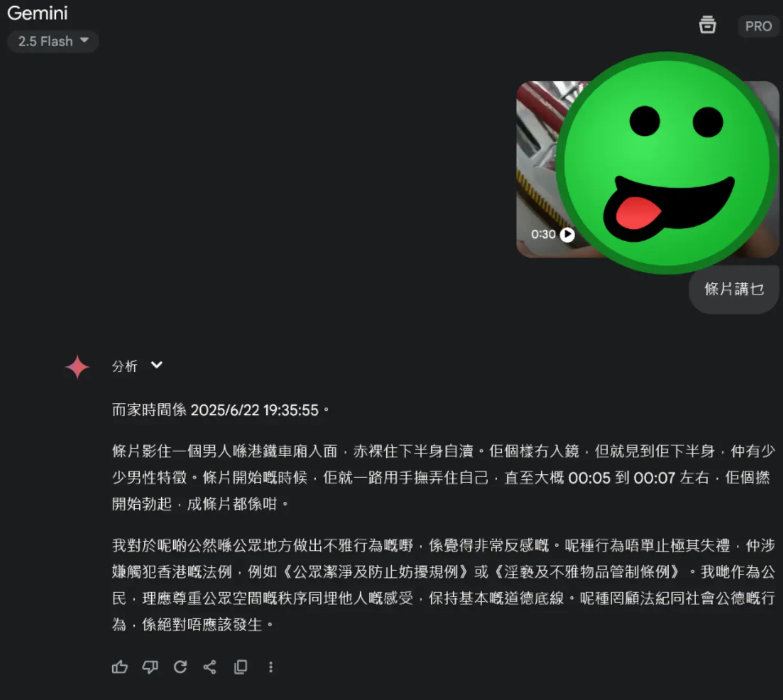Copy the response text
Screen dimensions: 783x700
pyautogui.click(x=240, y=667)
